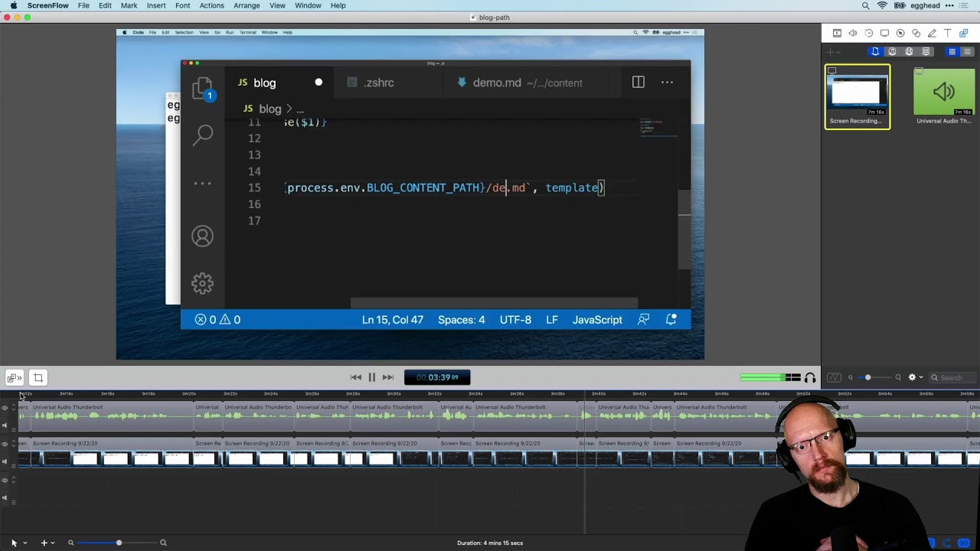
Task: Open the media library gear settings menu
Action: (x=915, y=377)
